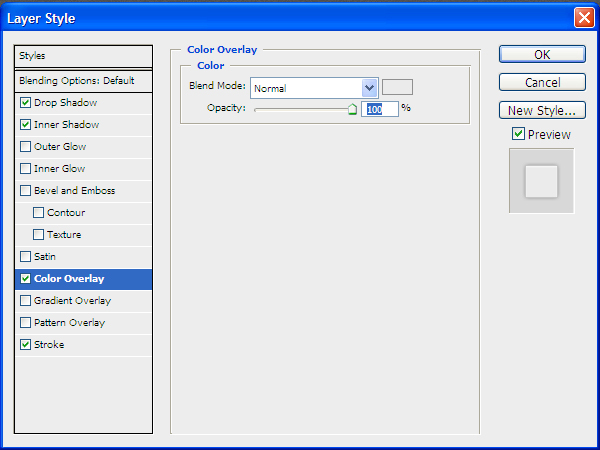The image size is (600, 450).
Task: Uncheck the Stroke checkbox
Action: [x=26, y=344]
